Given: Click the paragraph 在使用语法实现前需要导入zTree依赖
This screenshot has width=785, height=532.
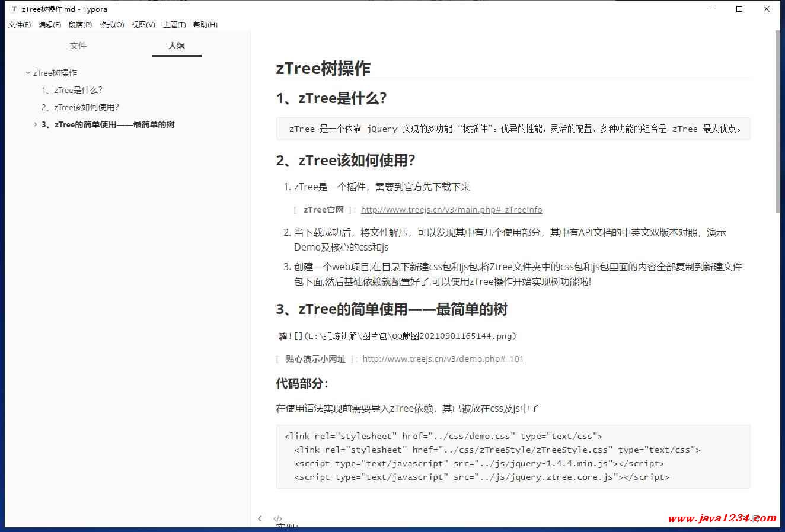Looking at the screenshot, I should point(407,408).
